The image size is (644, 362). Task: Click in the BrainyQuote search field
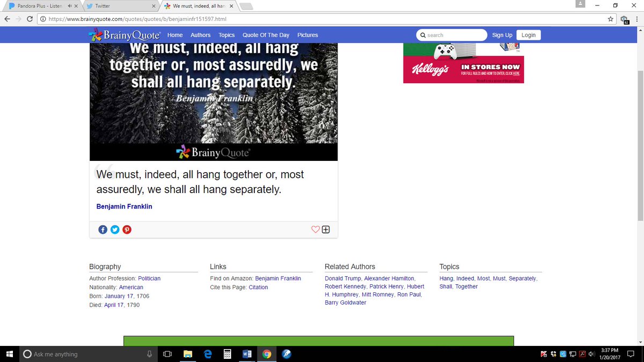452,35
